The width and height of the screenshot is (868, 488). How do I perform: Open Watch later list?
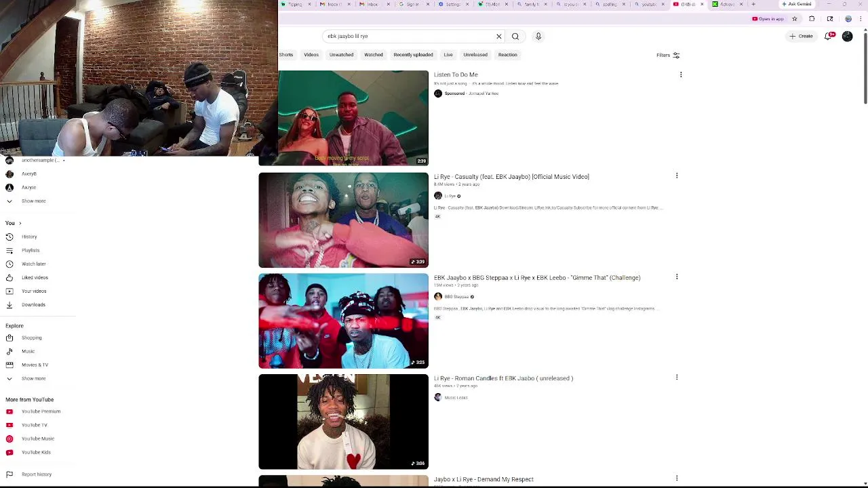coord(33,264)
